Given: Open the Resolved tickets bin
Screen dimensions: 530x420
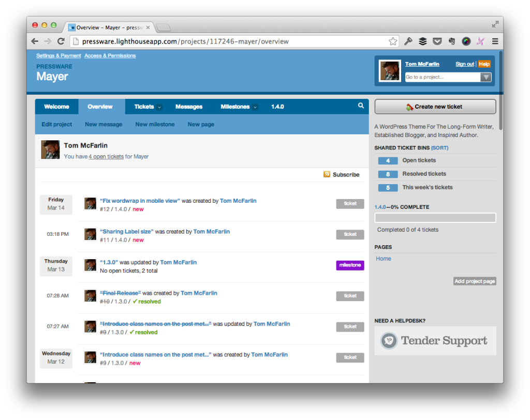Looking at the screenshot, I should point(424,174).
